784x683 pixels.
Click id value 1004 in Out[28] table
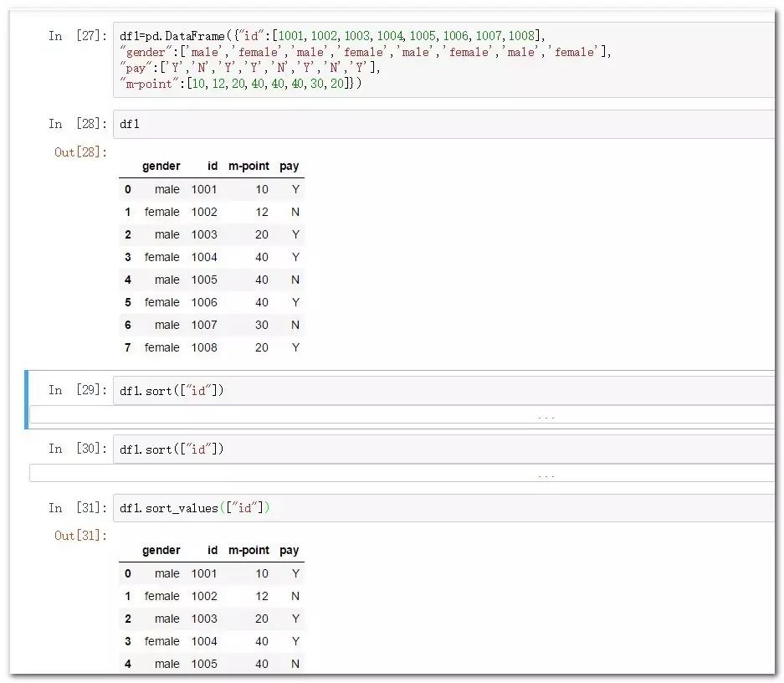point(204,257)
